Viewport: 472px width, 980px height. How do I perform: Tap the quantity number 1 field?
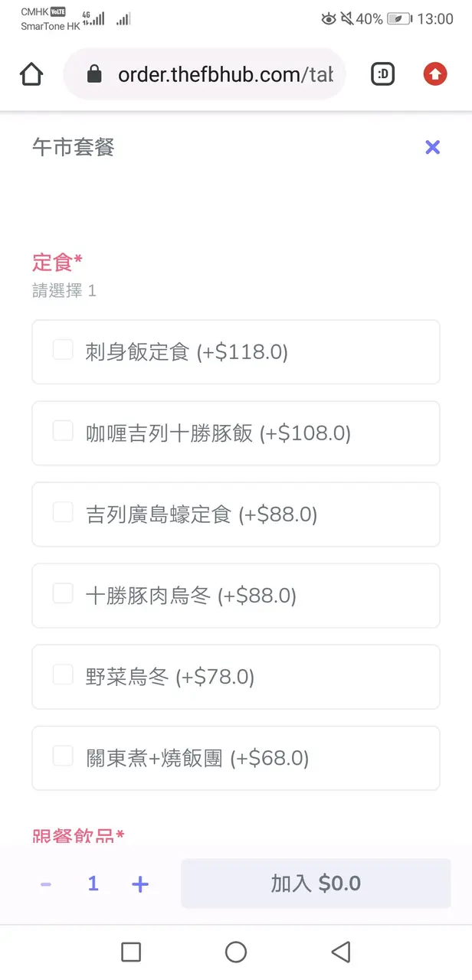93,884
